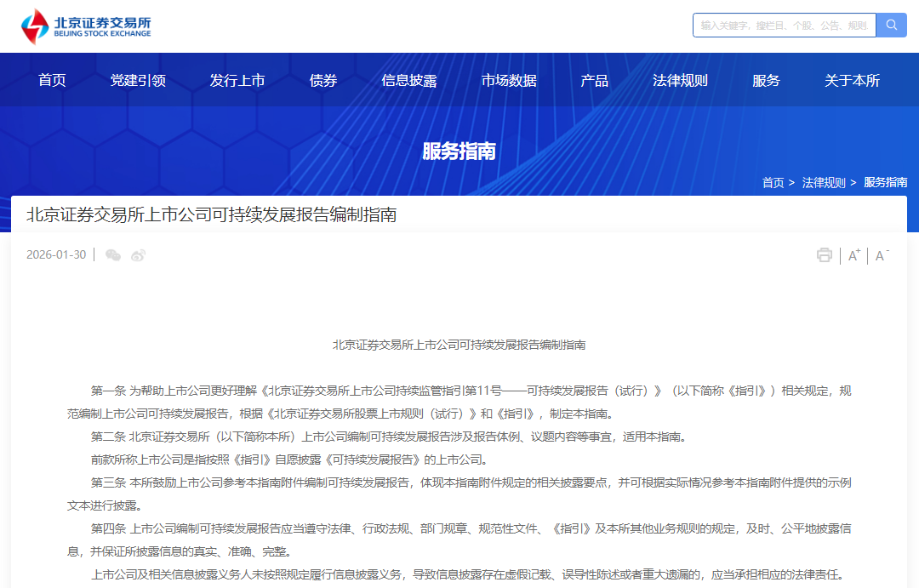Viewport: 919px width, 588px height.
Task: Select 产品 in the navigation bar
Action: 594,80
